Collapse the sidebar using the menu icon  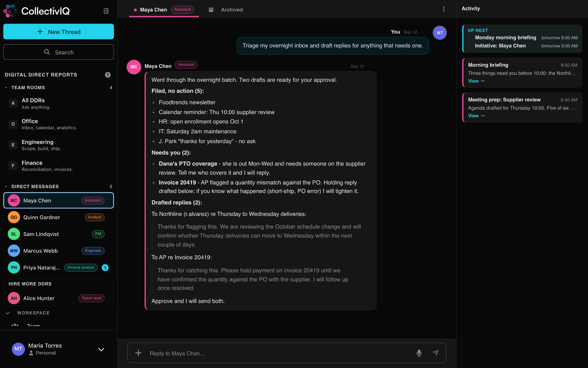[x=106, y=11]
